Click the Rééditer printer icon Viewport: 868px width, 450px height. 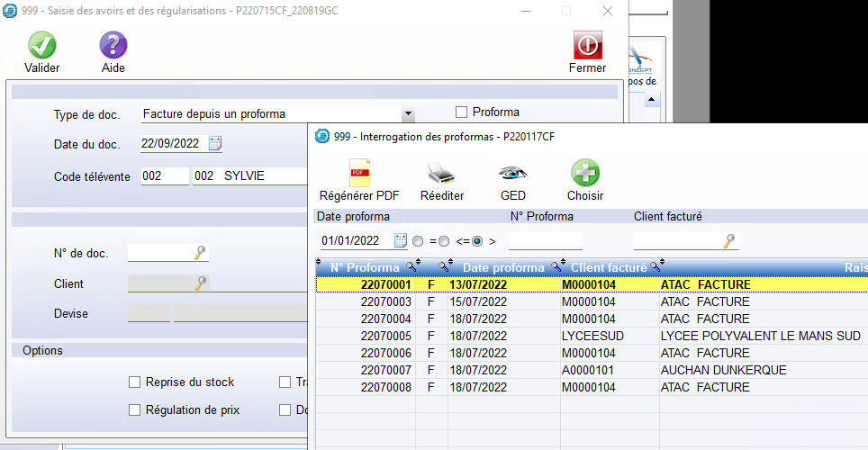(441, 173)
